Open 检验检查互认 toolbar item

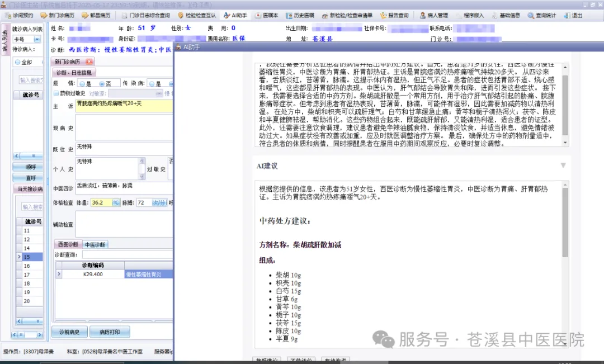coord(197,16)
